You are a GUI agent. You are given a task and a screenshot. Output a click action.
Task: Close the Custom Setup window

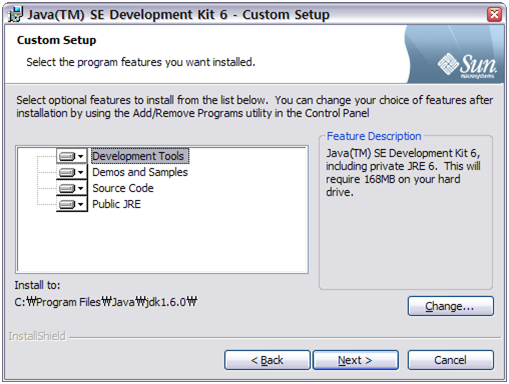point(494,14)
